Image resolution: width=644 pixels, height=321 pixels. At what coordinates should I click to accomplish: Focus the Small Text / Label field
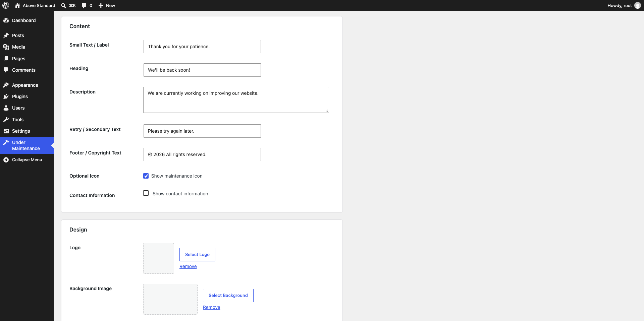coord(202,47)
